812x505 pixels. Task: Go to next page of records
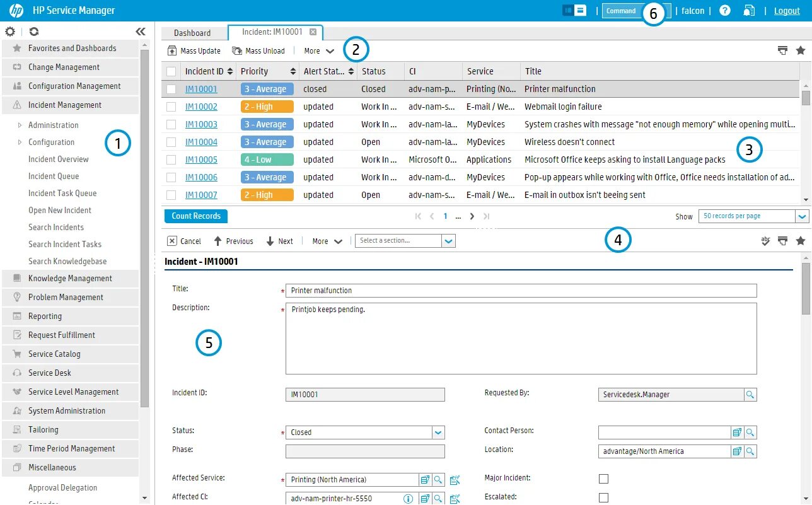click(472, 216)
